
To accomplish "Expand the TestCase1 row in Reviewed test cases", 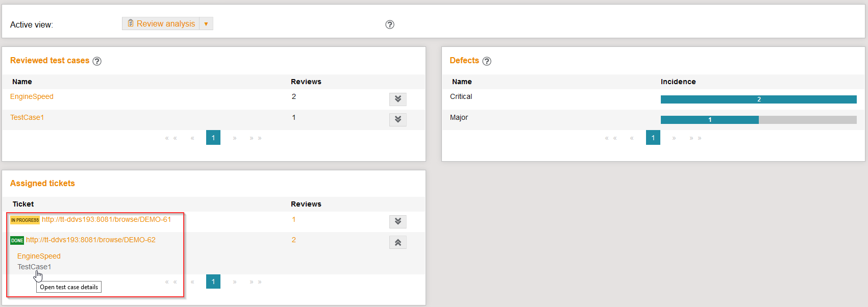I will coord(398,119).
